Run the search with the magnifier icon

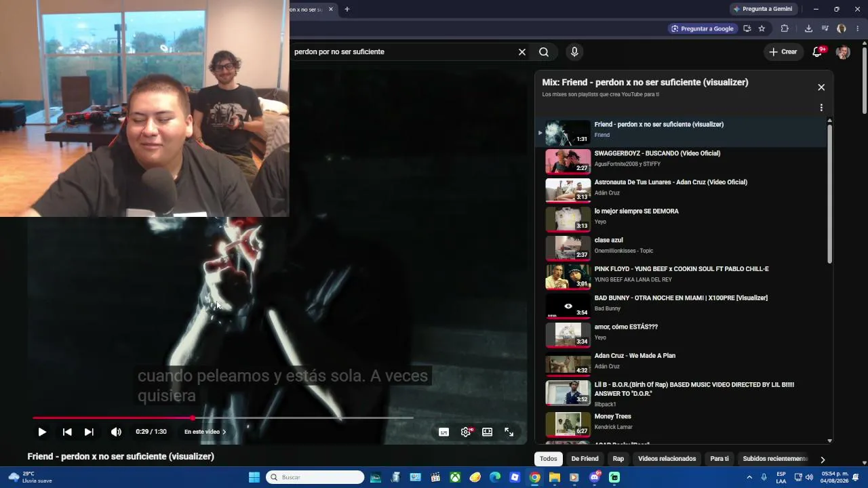544,52
